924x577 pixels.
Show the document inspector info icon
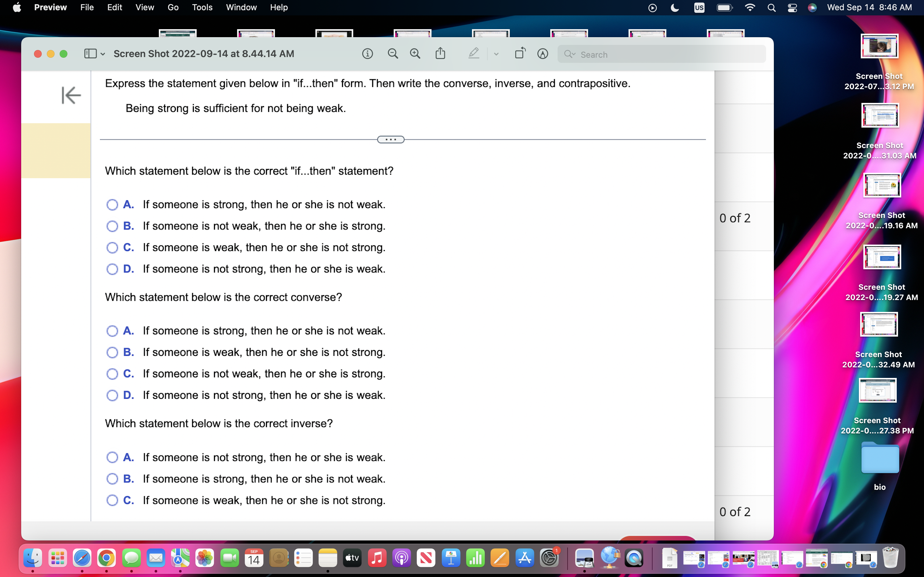(x=367, y=54)
